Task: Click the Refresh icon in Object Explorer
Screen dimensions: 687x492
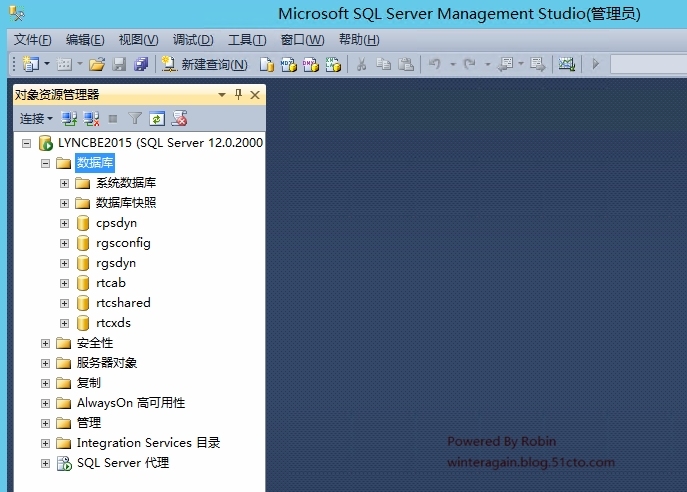Action: click(157, 119)
